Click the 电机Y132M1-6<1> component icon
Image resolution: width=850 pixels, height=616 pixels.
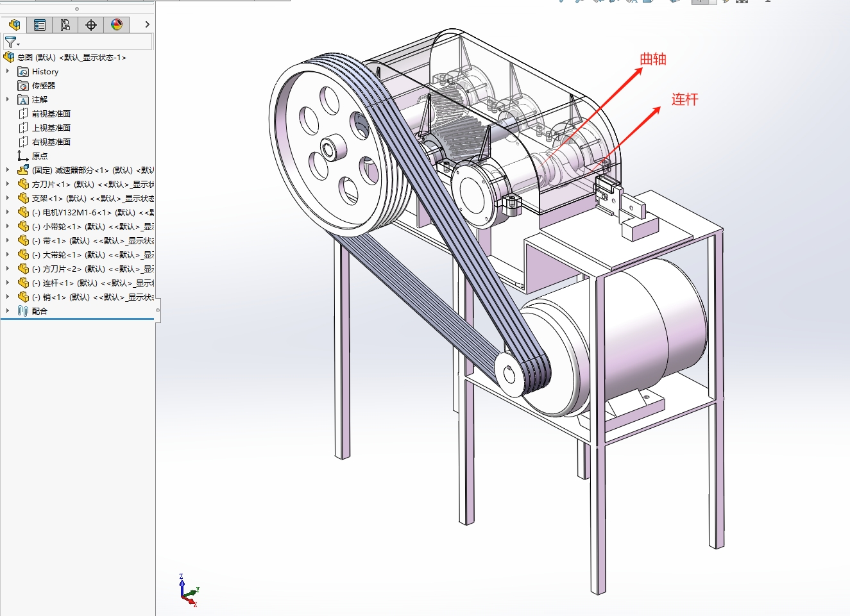[23, 213]
